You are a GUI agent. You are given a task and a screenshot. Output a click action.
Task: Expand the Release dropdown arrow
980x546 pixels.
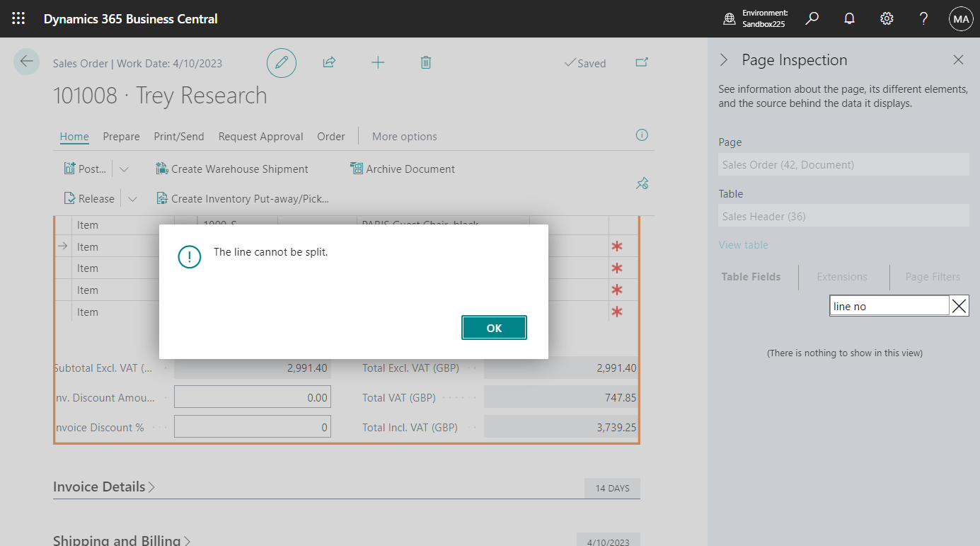[132, 198]
